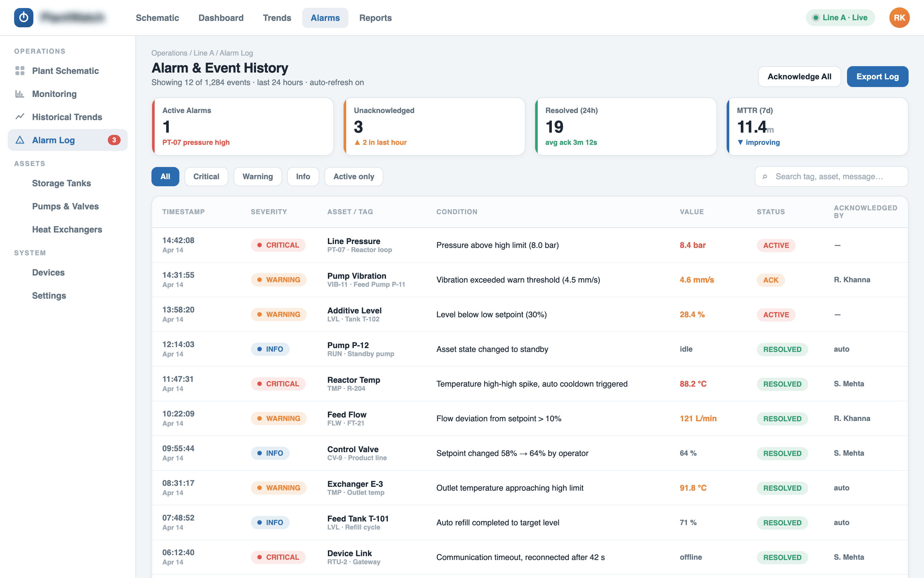Click the Export Log button

click(877, 76)
